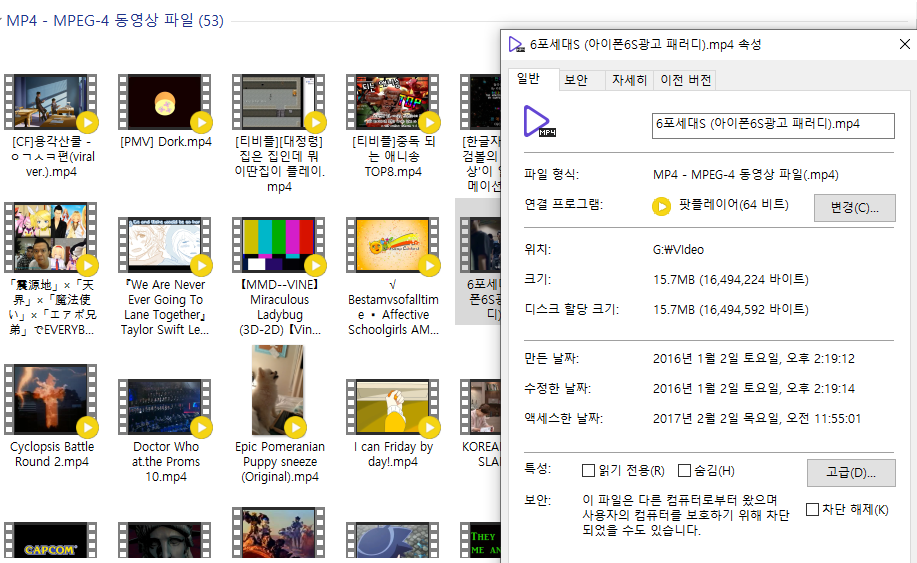Check the 차단 해제 (unblock) checkbox
This screenshot has width=917, height=563.
812,509
